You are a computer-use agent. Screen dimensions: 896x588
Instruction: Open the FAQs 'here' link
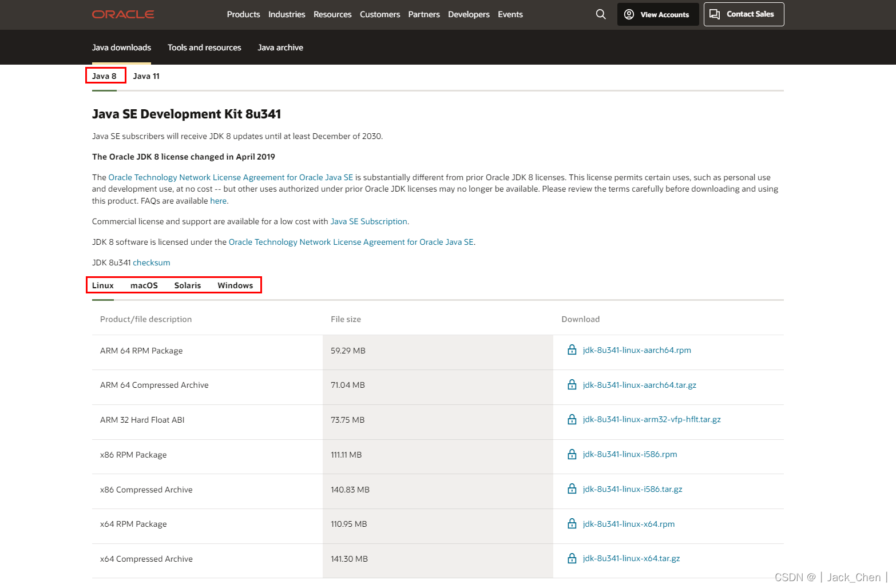click(x=219, y=201)
